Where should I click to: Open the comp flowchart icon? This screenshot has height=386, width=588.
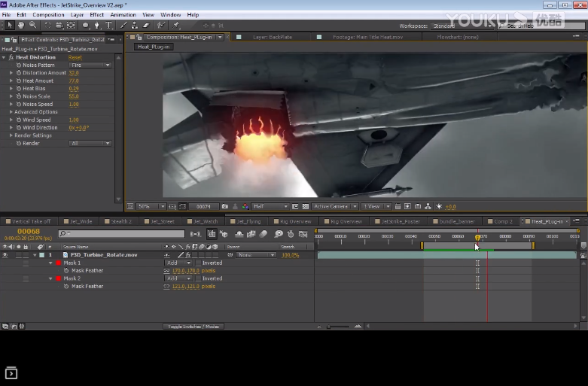coord(428,206)
